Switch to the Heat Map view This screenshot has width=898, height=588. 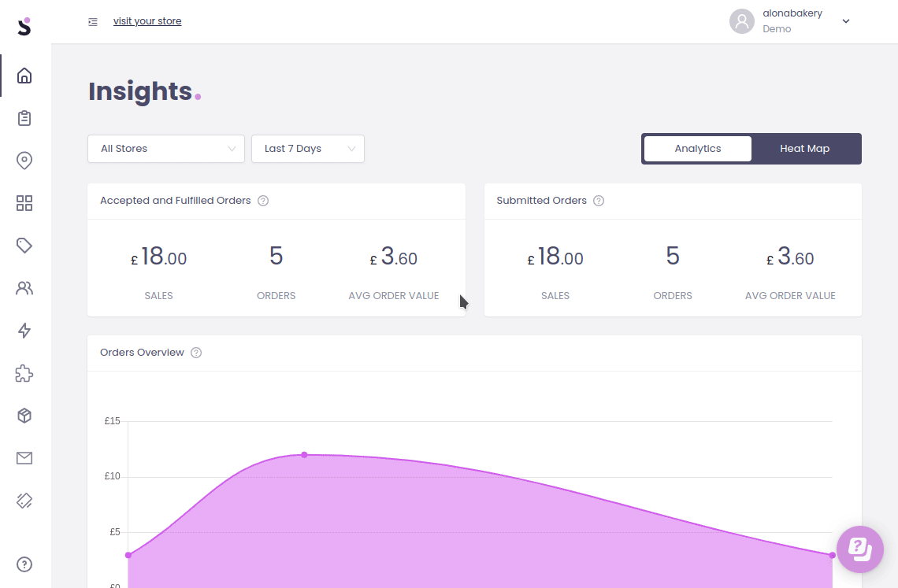[804, 149]
